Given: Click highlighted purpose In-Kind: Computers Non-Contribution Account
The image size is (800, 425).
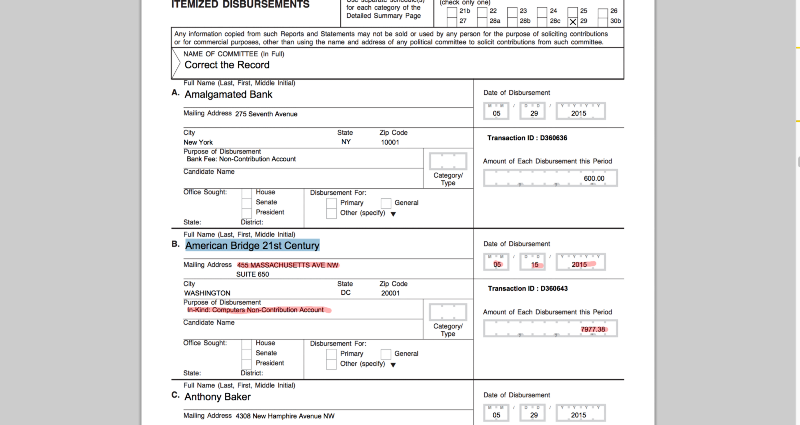Looking at the screenshot, I should tap(256, 310).
